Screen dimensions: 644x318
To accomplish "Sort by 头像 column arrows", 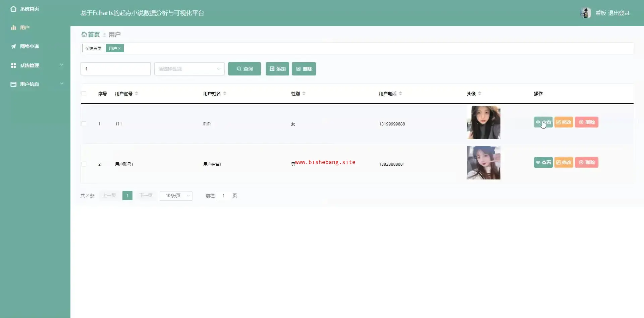I will point(480,94).
